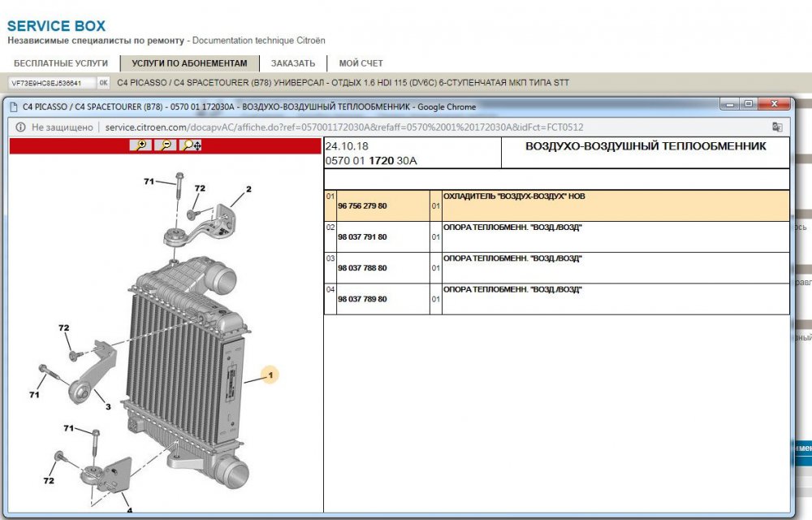Screen dimensions: 812x520
Task: Click the zoom-and-pan magnifier icon
Action: tap(192, 145)
